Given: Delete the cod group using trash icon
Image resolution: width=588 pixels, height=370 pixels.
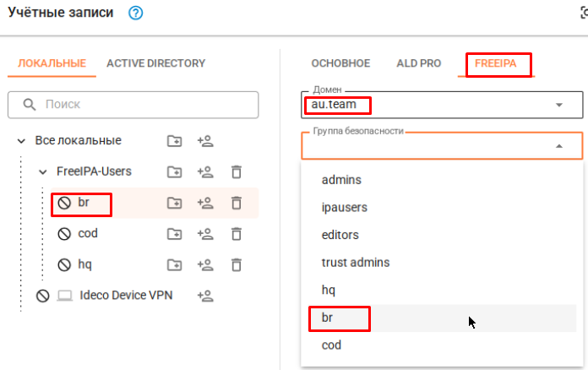Looking at the screenshot, I should pos(237,234).
